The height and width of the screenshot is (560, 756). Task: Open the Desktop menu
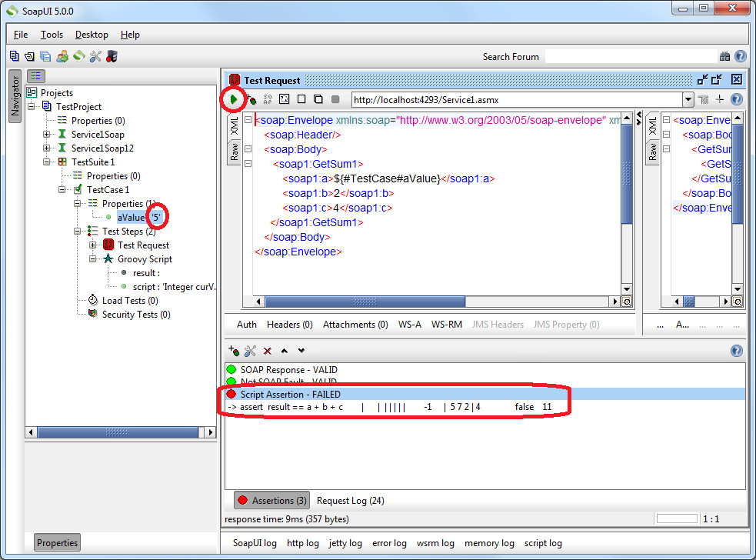(92, 35)
